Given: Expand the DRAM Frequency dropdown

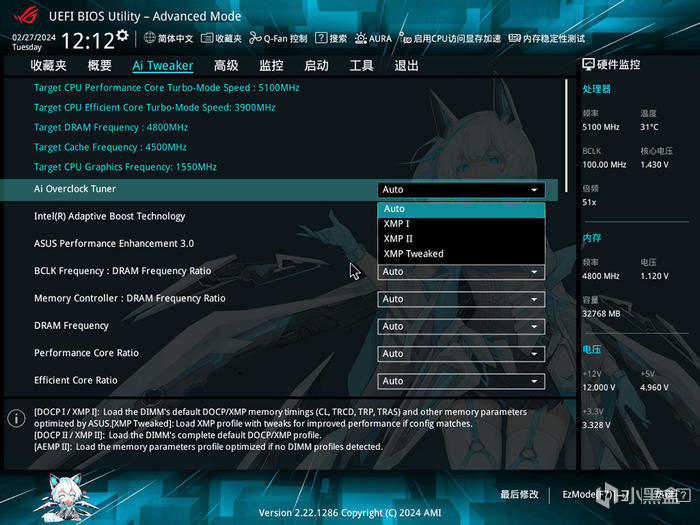Looking at the screenshot, I should 461,326.
